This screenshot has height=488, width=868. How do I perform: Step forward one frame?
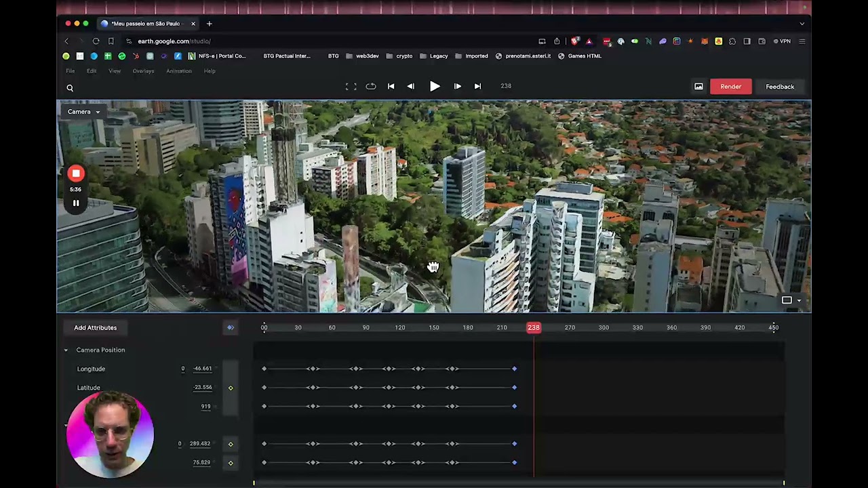click(458, 87)
